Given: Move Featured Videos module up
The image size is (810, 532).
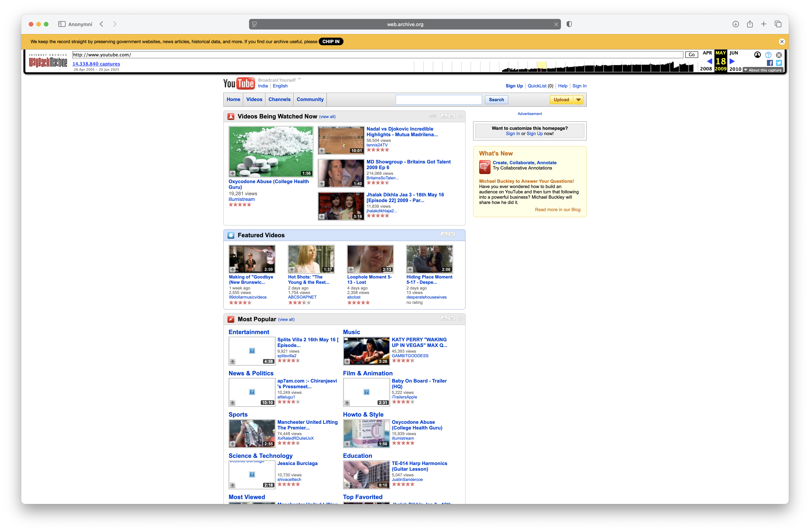Looking at the screenshot, I should [444, 234].
